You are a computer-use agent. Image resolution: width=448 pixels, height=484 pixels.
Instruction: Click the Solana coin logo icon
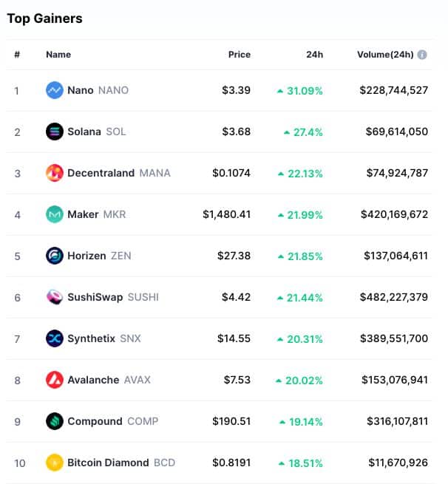(55, 132)
